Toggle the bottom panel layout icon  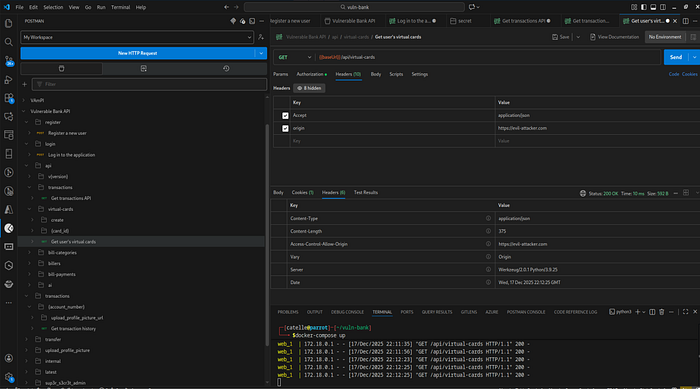click(653, 7)
